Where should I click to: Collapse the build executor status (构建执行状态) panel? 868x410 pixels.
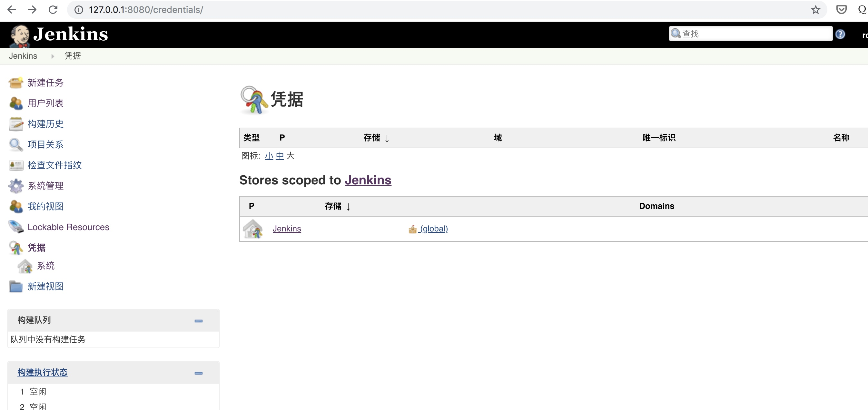point(199,373)
